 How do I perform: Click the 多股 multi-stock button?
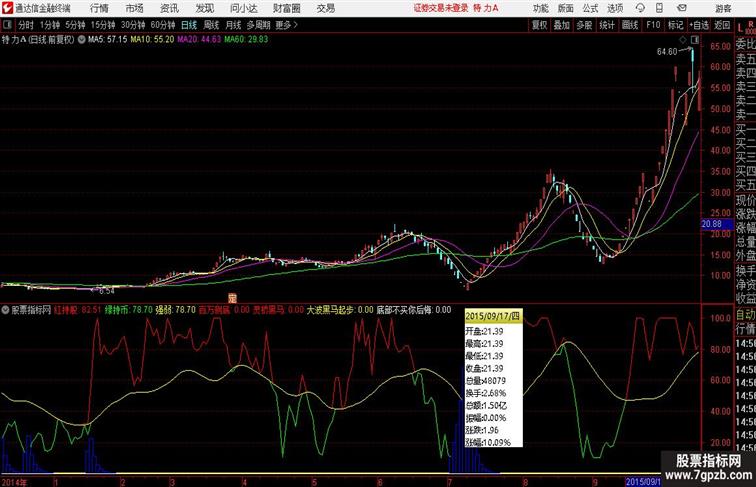tap(584, 25)
